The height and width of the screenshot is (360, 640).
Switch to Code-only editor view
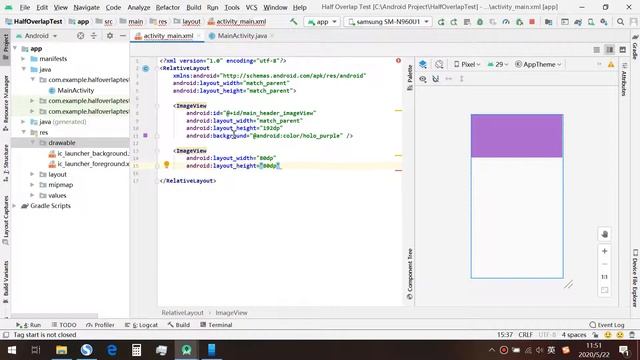point(596,50)
